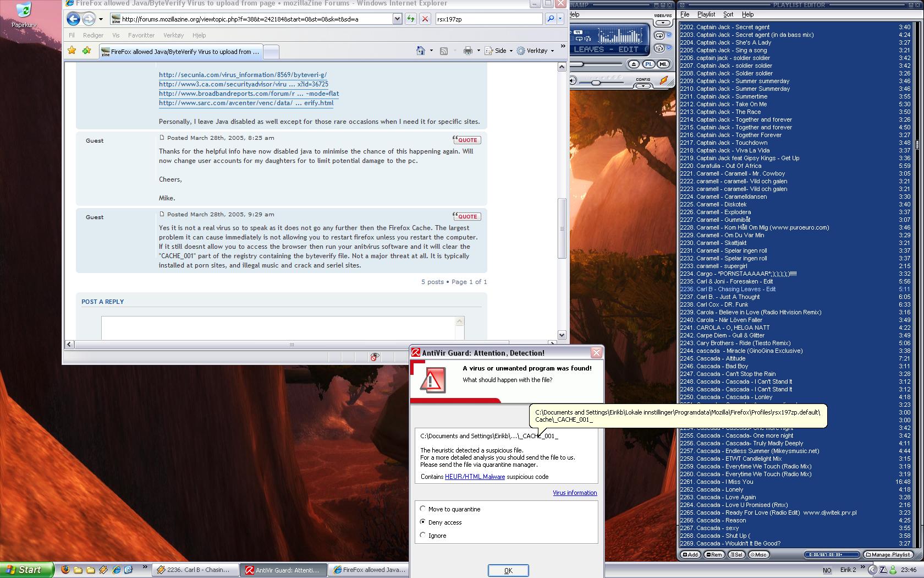Go back in Internet Explorer
Viewport: 924px width, 578px height.
pyautogui.click(x=74, y=19)
